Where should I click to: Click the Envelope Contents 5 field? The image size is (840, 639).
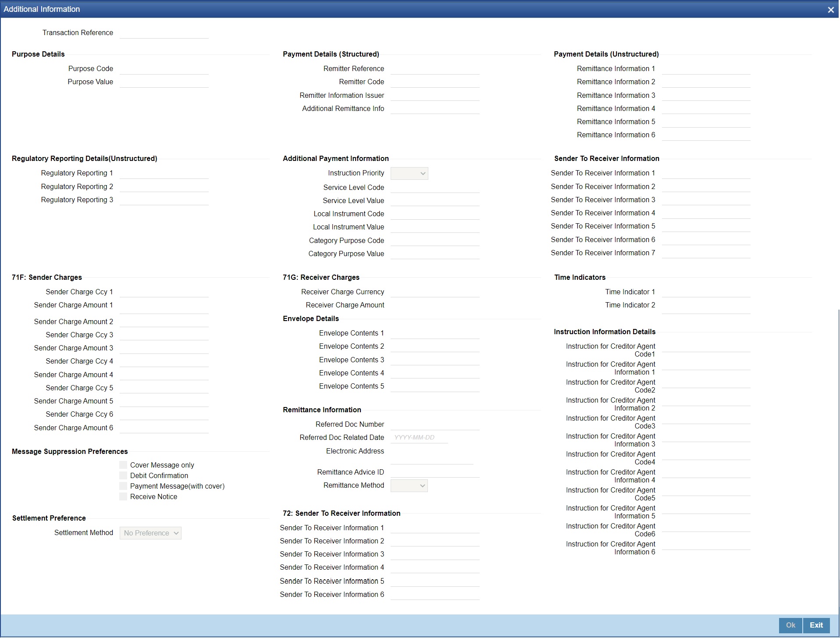click(435, 386)
